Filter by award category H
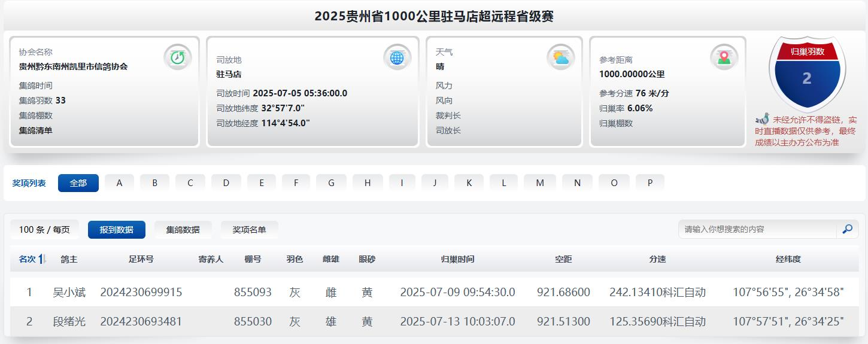Viewport: 868px width, 344px height. (x=368, y=183)
